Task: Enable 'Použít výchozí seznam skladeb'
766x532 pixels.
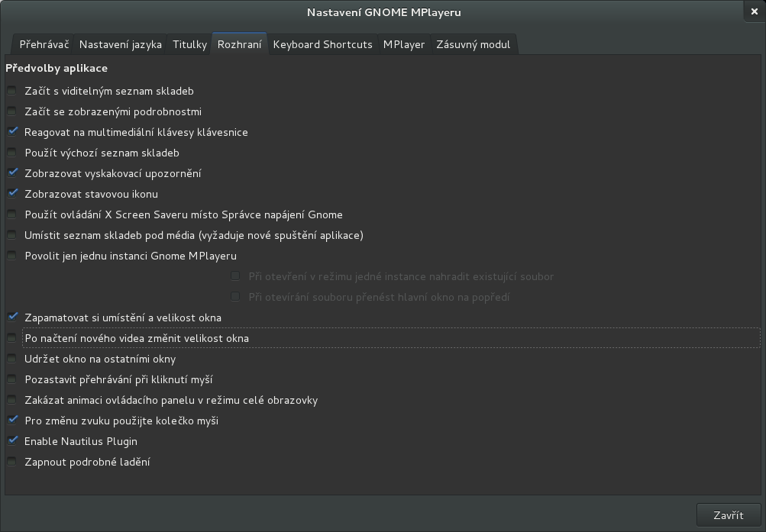Action: click(11, 153)
